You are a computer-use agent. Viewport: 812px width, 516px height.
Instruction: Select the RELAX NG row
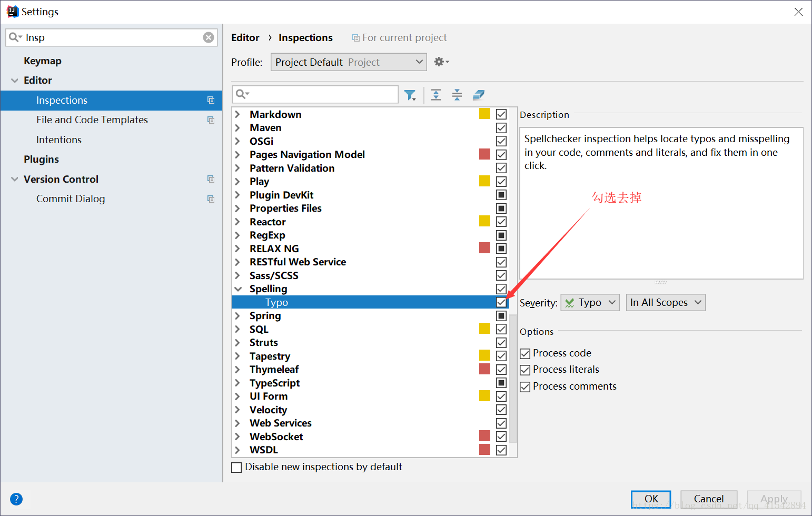point(370,249)
